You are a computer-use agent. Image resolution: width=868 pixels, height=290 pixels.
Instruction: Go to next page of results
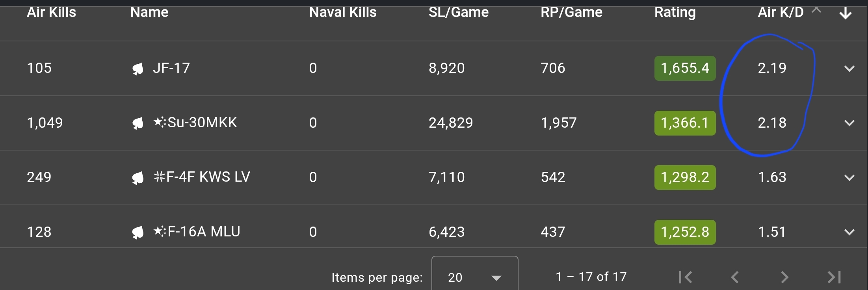pos(784,277)
